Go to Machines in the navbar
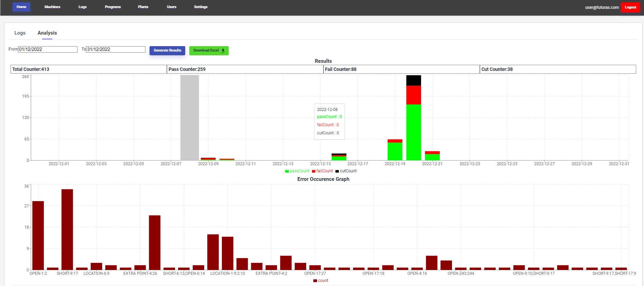Viewport: 644px width, 286px height. tap(52, 7)
